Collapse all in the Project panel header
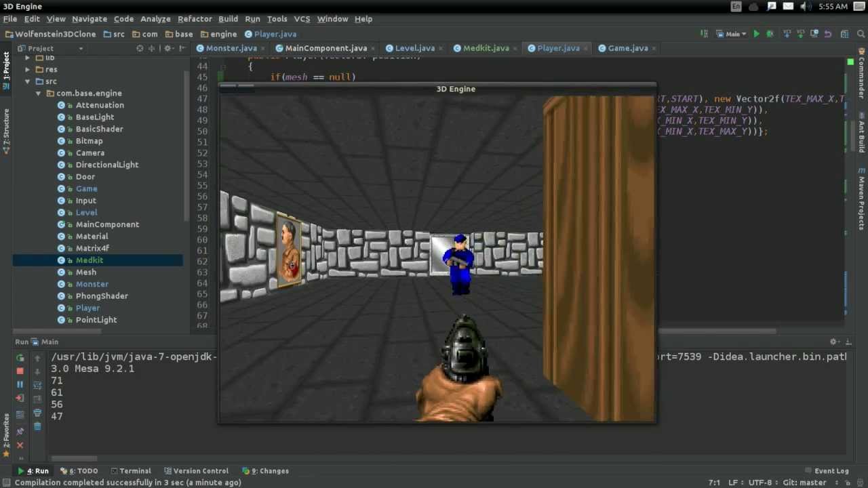868x488 pixels. tap(151, 48)
